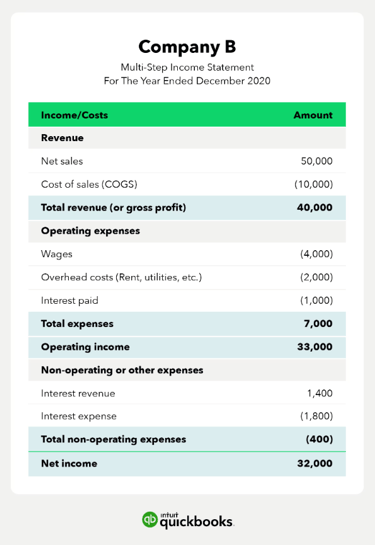Select the Interest expense row label

[79, 416]
